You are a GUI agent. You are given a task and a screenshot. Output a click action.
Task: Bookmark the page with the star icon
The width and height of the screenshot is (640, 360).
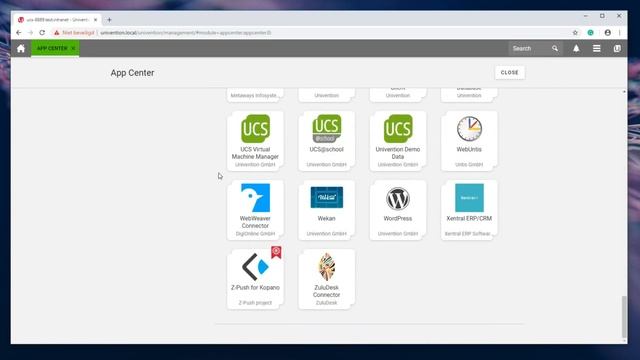point(575,33)
